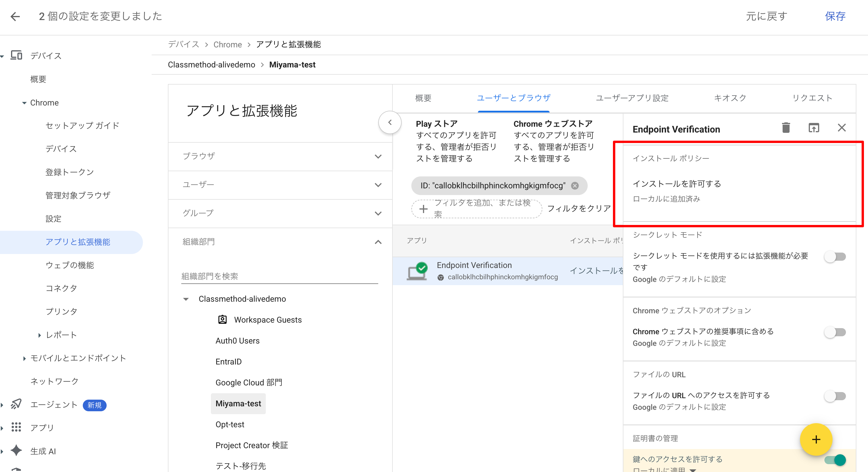This screenshot has width=868, height=472.
Task: Open プリンタ in sidebar
Action: [x=61, y=312]
